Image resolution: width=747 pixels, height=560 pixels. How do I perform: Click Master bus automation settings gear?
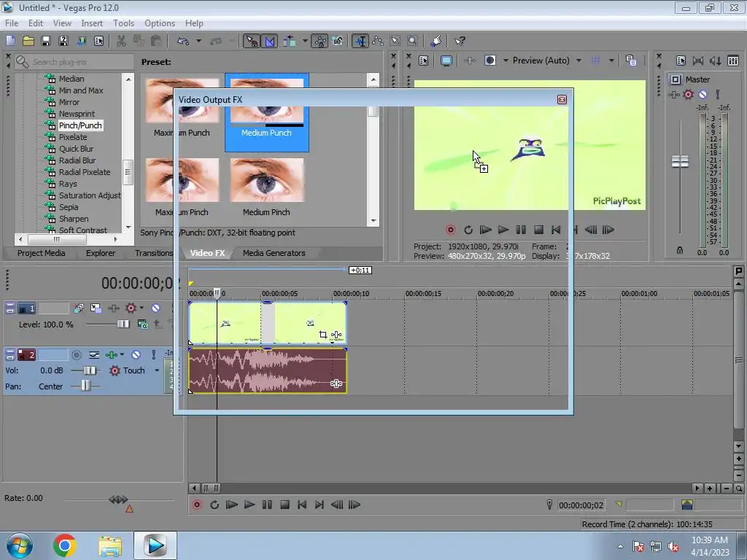(688, 94)
